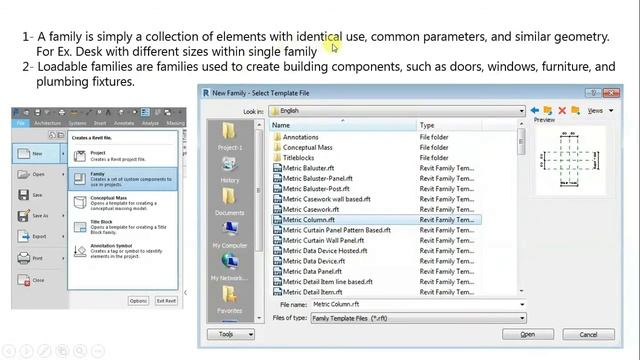
Task: Choose Save in the File menu
Action: point(39,195)
